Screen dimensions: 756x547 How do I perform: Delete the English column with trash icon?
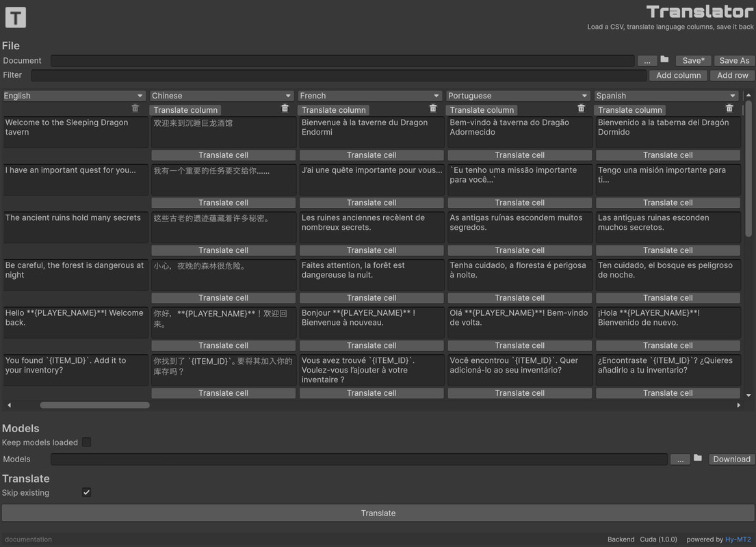(135, 109)
